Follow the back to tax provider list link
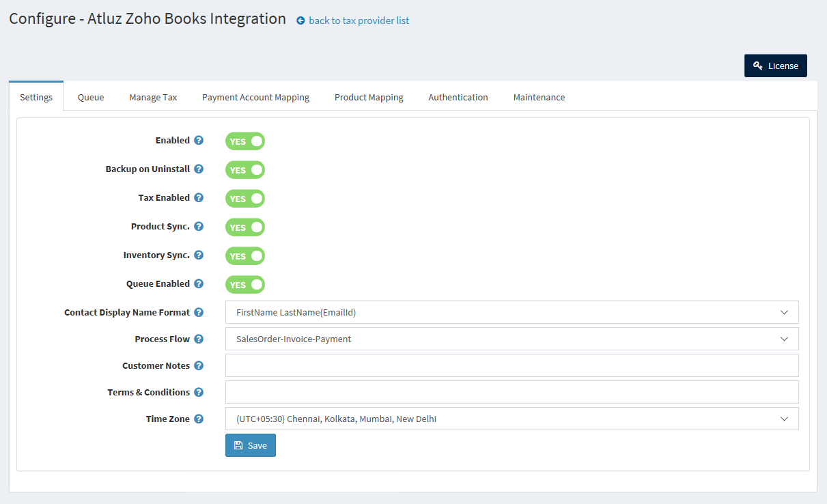The width and height of the screenshot is (827, 504). point(359,20)
